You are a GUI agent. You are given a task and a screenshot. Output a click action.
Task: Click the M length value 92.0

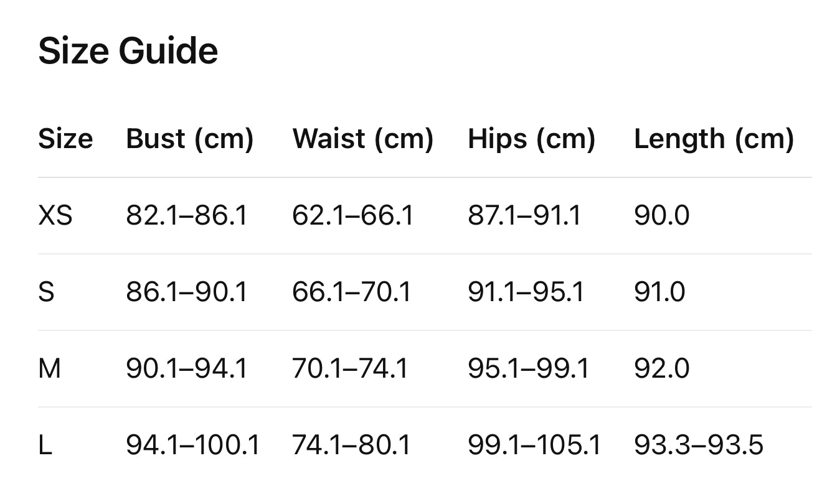pyautogui.click(x=661, y=369)
